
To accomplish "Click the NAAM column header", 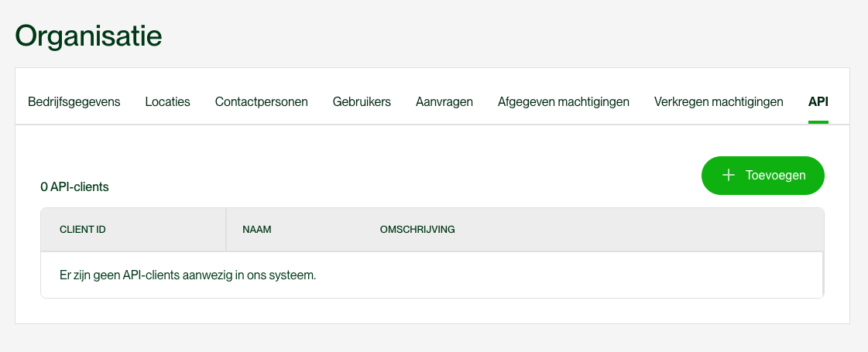I will click(257, 230).
